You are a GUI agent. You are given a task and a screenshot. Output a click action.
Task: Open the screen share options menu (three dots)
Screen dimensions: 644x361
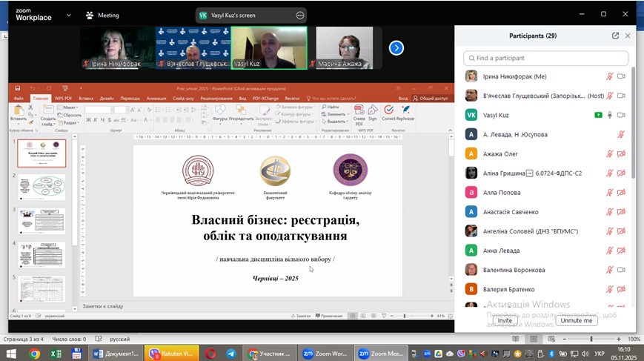coord(300,15)
